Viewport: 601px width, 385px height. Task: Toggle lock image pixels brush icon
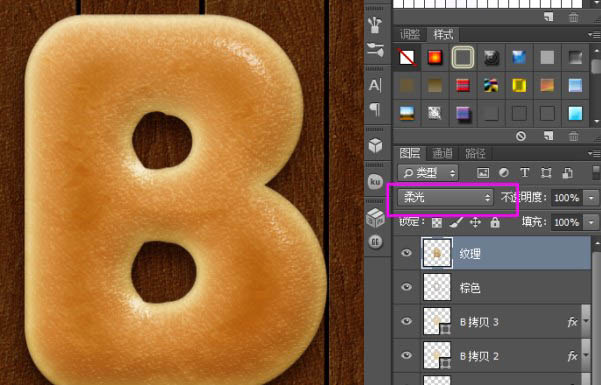(456, 222)
